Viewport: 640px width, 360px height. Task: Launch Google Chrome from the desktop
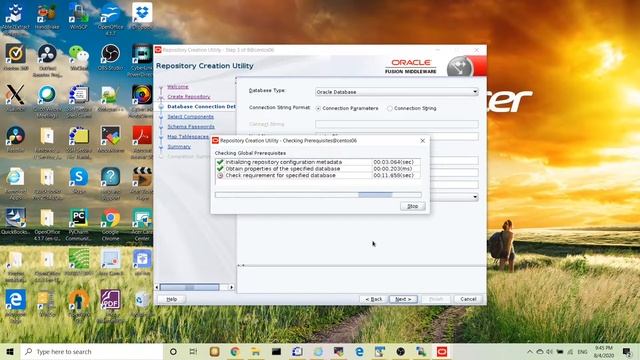click(x=110, y=224)
